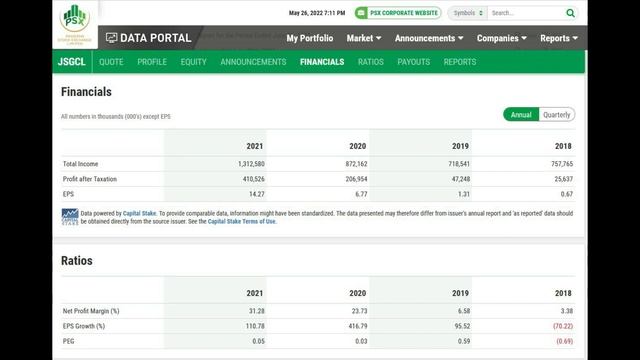Click Total Income 2018 value 757,765
Viewport: 640px width, 360px height.
tap(562, 164)
